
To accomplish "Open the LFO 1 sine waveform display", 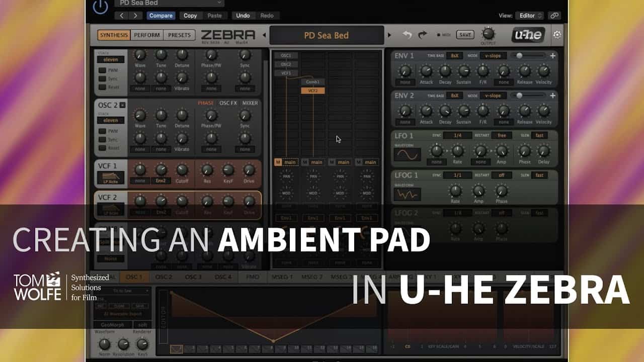I will click(x=408, y=154).
